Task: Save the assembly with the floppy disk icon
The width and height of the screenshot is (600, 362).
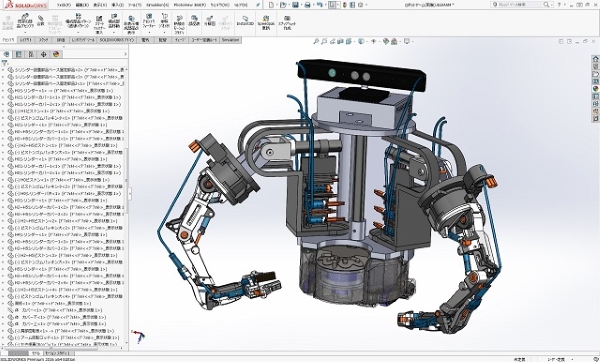Action: coord(295,5)
